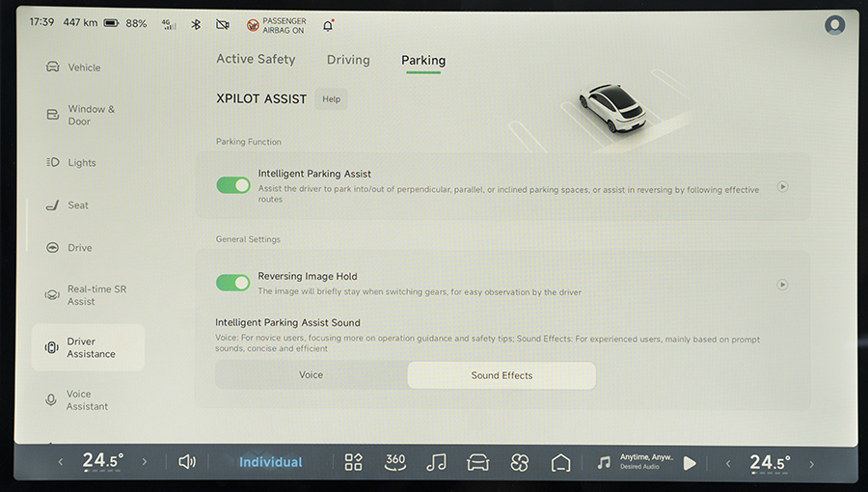The width and height of the screenshot is (868, 492).
Task: Open the apps grid icon
Action: pos(354,462)
